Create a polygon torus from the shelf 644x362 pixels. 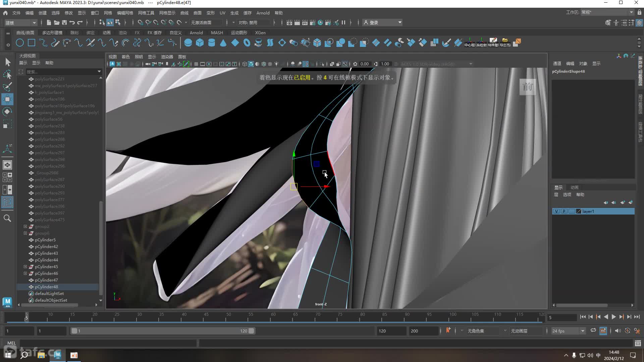coord(247,43)
